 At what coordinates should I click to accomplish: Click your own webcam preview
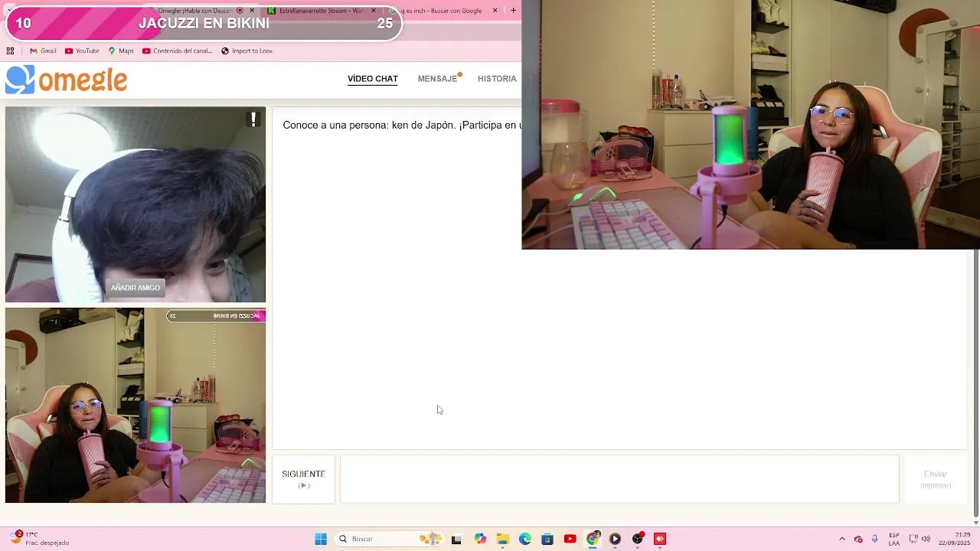136,405
